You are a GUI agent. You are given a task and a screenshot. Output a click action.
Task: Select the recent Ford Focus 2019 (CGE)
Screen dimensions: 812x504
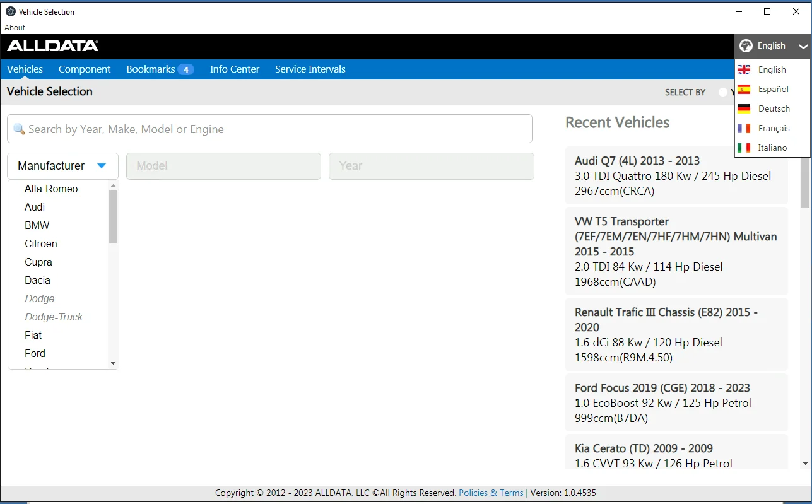pyautogui.click(x=676, y=403)
